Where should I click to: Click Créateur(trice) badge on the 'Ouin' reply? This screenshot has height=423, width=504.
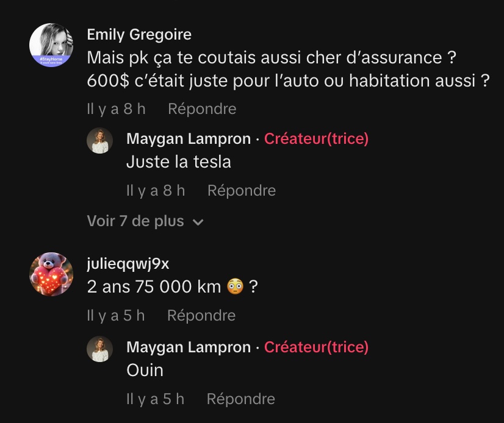pyautogui.click(x=316, y=347)
